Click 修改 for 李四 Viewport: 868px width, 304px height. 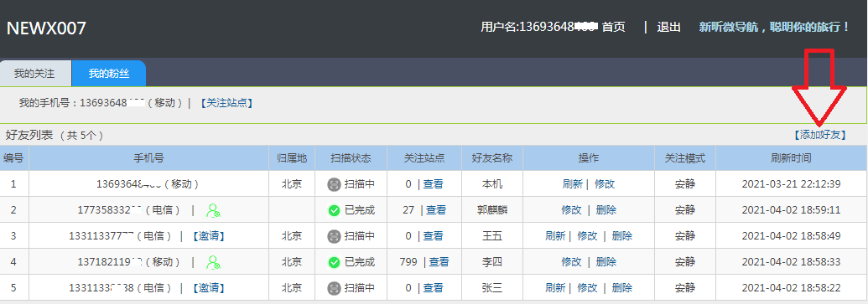(x=571, y=262)
